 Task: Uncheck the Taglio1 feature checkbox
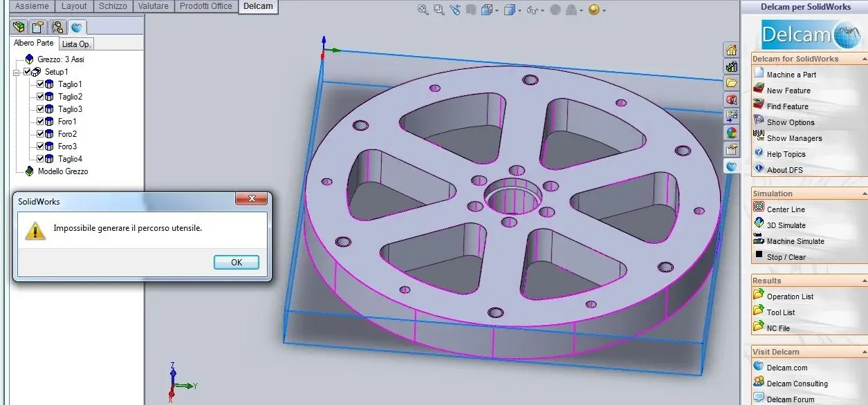40,84
